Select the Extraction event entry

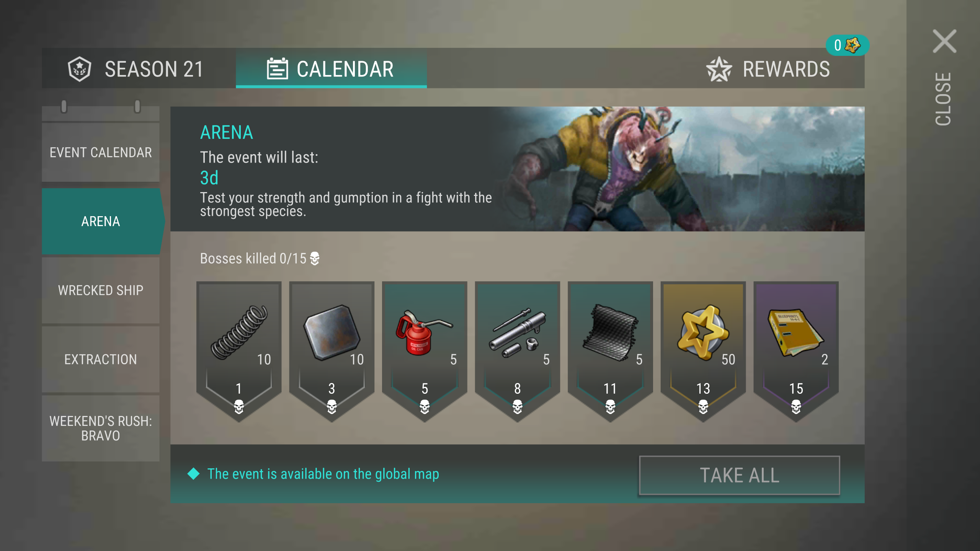tap(101, 359)
